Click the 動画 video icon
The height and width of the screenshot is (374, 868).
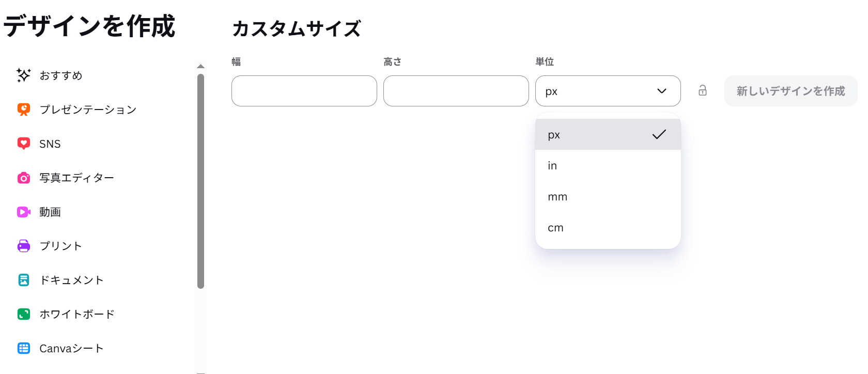pyautogui.click(x=24, y=212)
